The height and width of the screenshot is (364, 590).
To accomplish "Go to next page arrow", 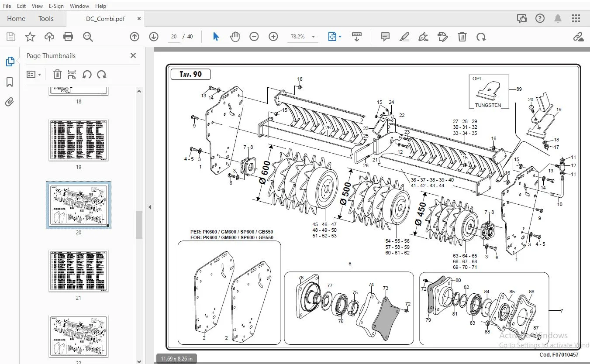I will (x=154, y=37).
